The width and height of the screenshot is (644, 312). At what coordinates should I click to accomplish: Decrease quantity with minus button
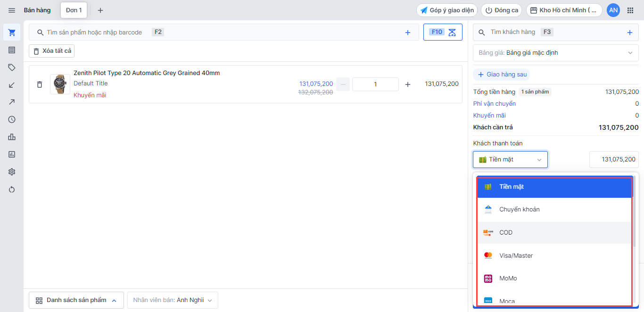(x=343, y=84)
